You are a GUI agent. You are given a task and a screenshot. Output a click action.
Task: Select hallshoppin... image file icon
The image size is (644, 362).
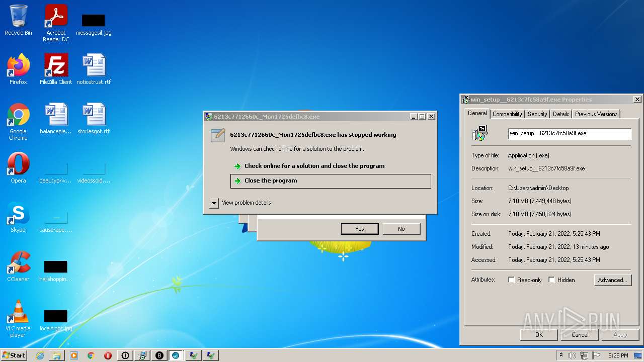pos(56,270)
